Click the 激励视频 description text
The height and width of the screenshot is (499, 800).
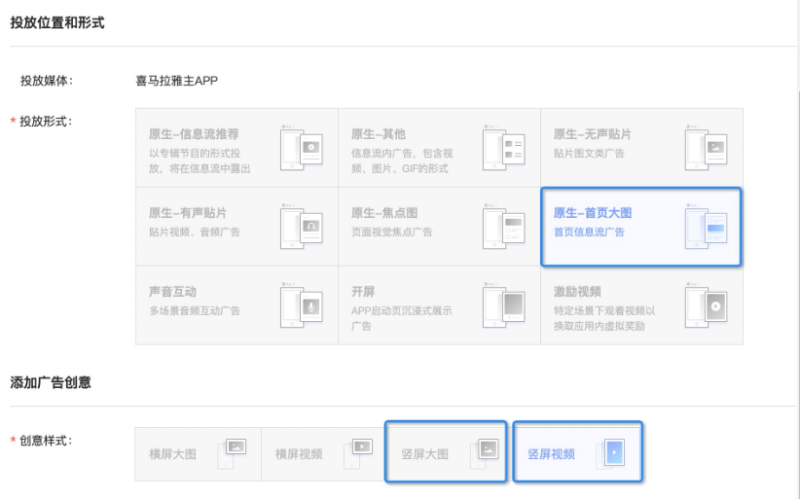[604, 318]
